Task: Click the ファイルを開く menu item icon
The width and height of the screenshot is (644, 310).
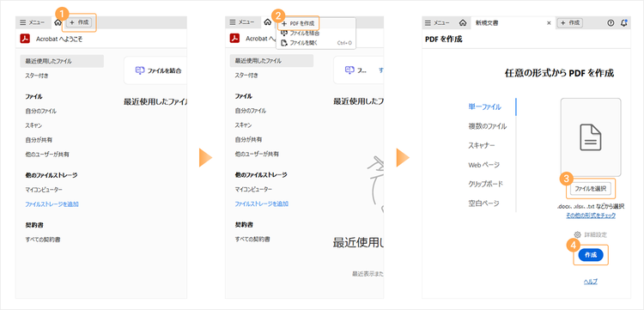Action: point(284,43)
